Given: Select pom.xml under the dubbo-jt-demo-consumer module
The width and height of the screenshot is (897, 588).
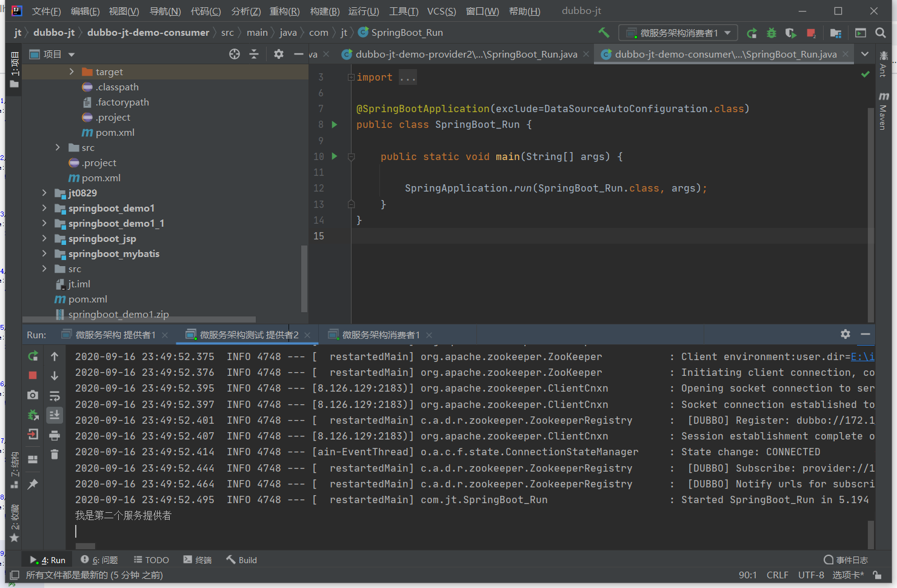Looking at the screenshot, I should 108,132.
